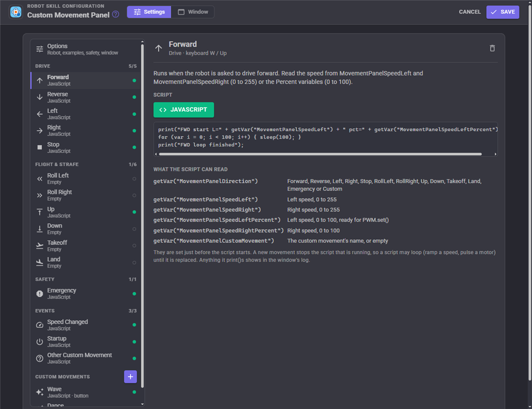Screen dimensions: 532x409
Task: Open the JavaScript script editor
Action: coord(183,110)
